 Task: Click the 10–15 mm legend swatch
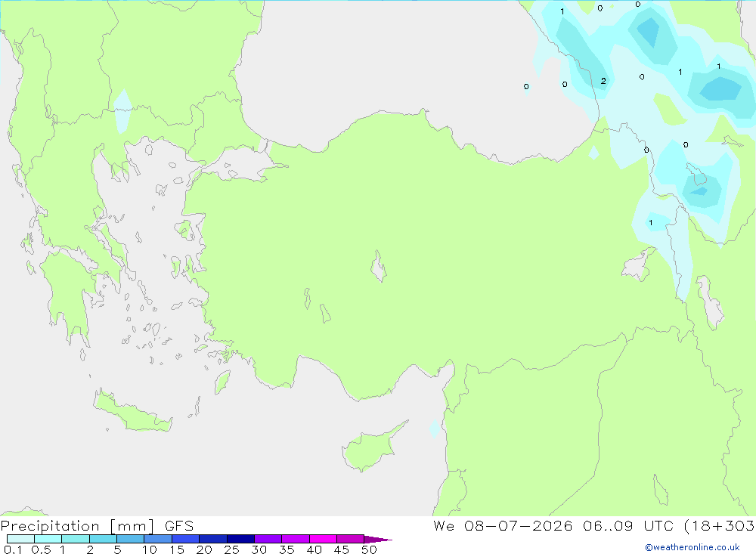click(x=158, y=539)
